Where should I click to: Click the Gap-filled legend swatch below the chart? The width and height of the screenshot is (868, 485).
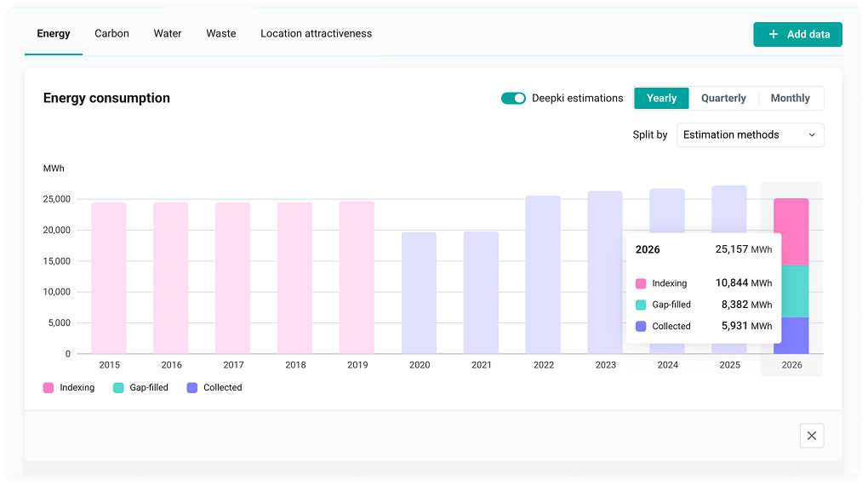[x=118, y=387]
